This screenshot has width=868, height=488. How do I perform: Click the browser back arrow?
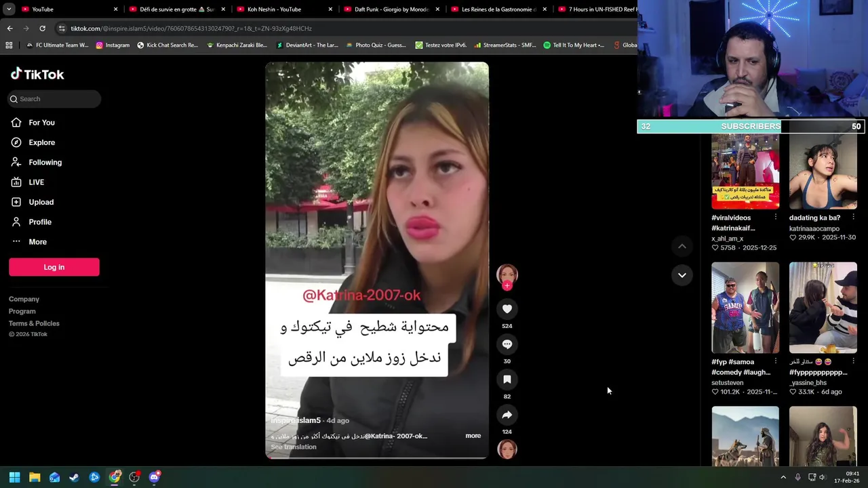click(9, 28)
